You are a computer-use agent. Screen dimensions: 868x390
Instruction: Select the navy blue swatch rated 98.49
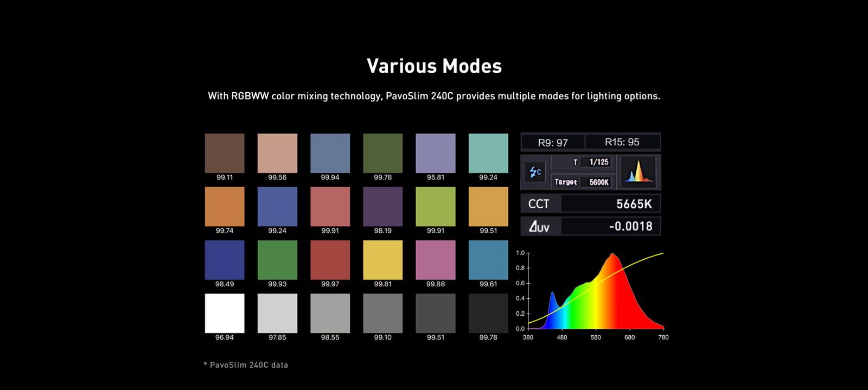pos(225,260)
